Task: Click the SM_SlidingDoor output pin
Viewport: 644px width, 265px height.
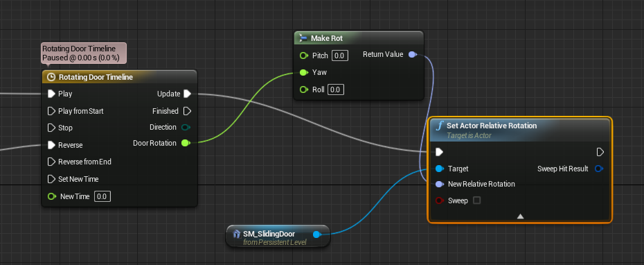Action: (316, 234)
